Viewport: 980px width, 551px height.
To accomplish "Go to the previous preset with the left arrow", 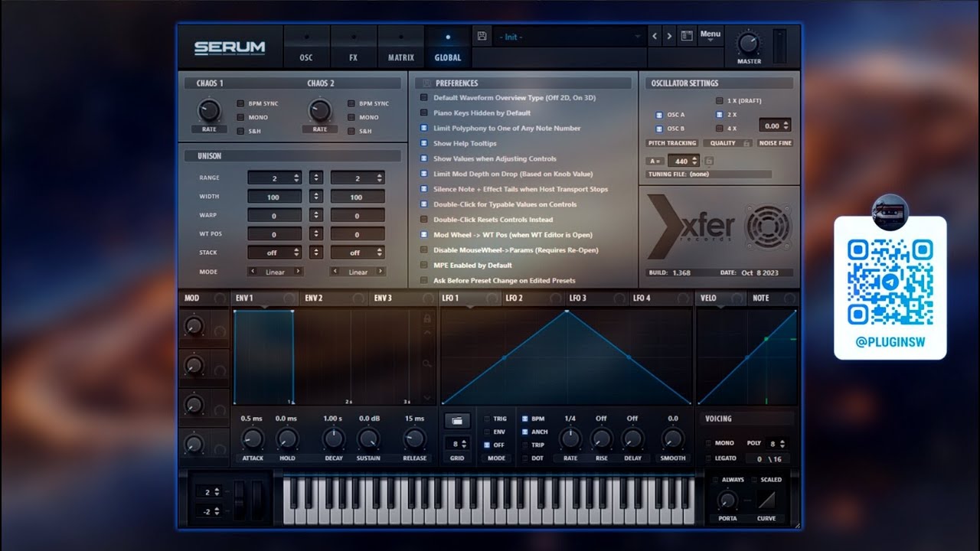I will pyautogui.click(x=654, y=36).
